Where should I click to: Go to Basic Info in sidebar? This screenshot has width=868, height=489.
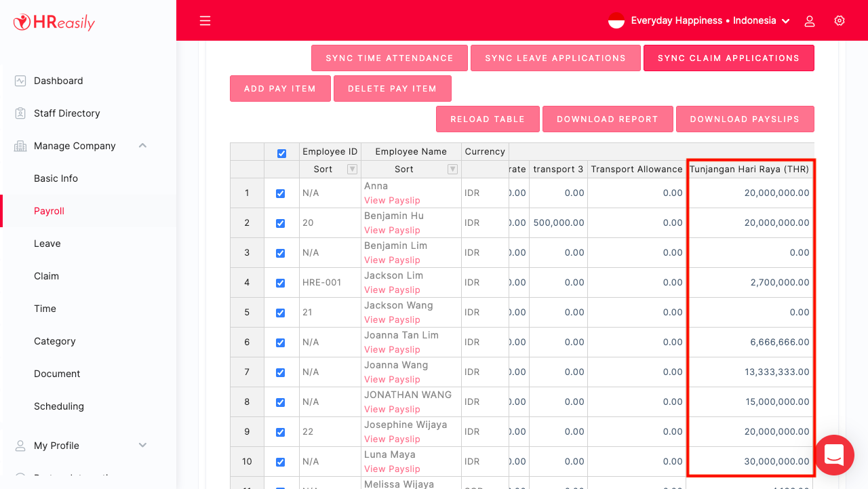tap(56, 178)
